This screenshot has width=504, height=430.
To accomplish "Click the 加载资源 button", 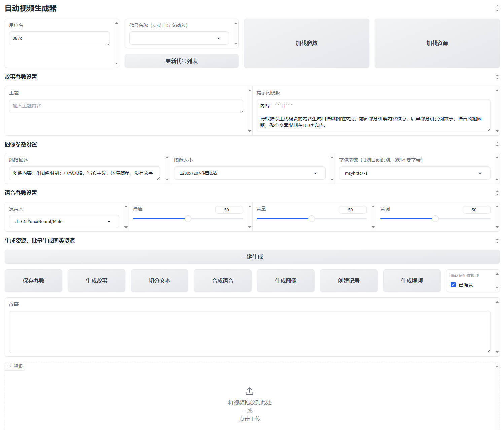I will pos(437,43).
